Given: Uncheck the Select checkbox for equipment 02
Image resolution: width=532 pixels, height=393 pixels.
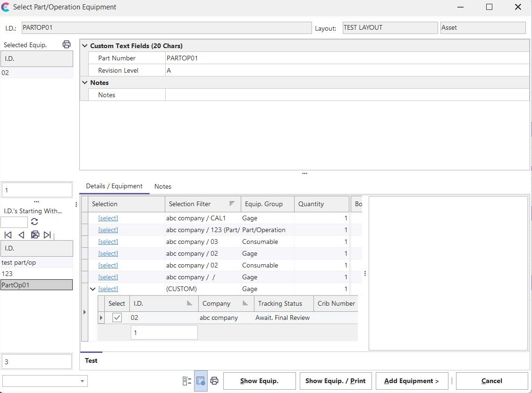Looking at the screenshot, I should pyautogui.click(x=117, y=318).
